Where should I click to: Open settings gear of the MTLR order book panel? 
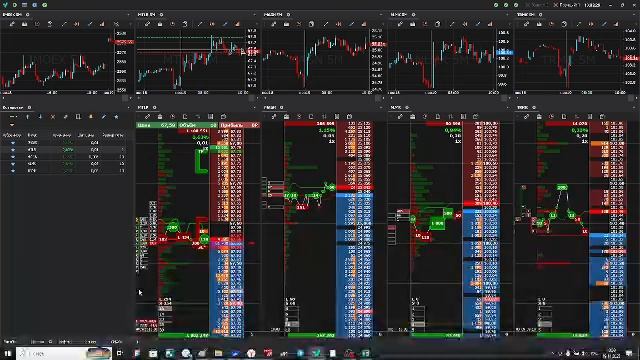[x=155, y=108]
